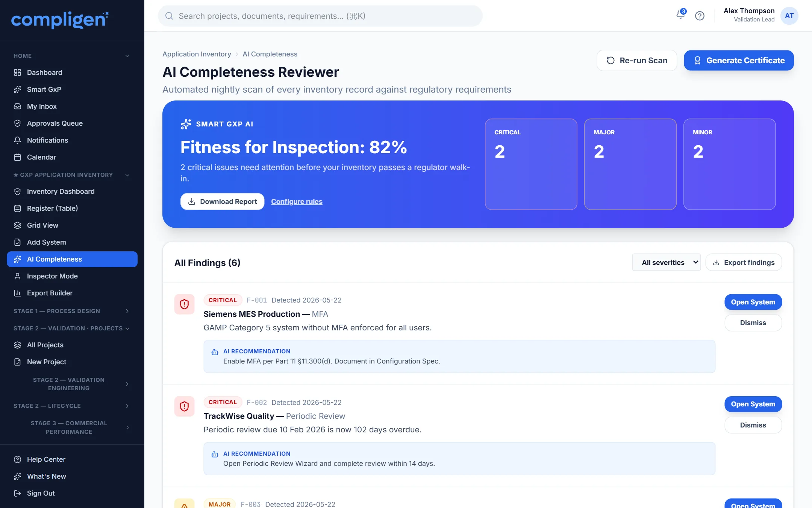Click Export findings button

(744, 262)
